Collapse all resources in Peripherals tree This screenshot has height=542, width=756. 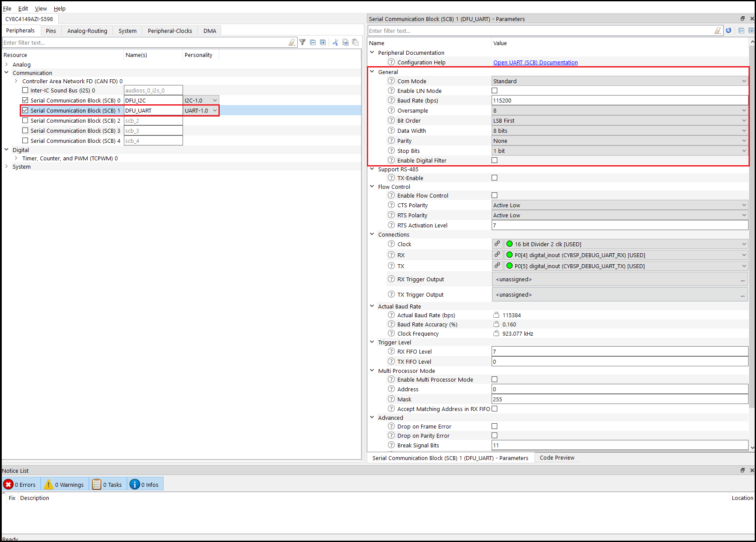pos(313,43)
